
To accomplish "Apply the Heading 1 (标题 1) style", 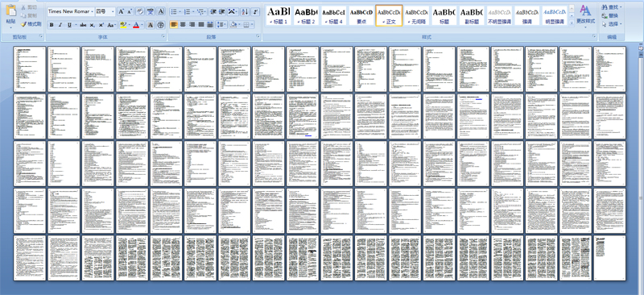I will (x=278, y=15).
